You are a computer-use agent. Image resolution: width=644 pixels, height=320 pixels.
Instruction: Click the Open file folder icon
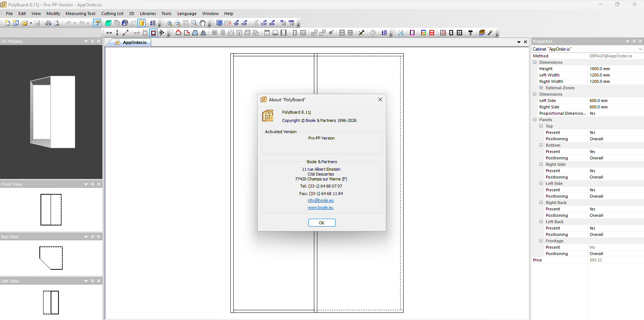[x=25, y=23]
